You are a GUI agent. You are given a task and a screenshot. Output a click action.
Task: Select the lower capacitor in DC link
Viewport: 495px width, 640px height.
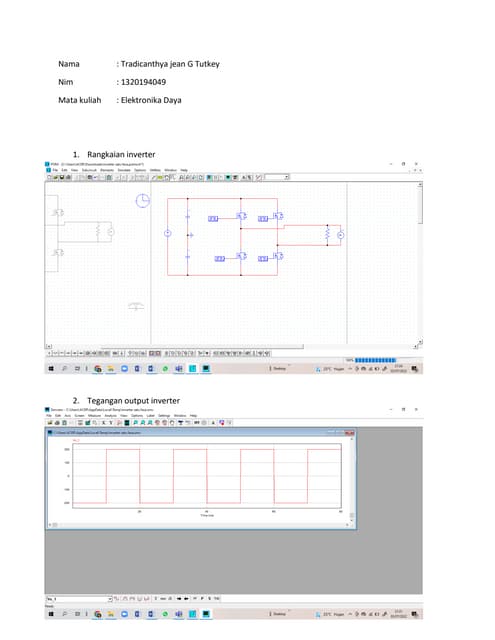(x=188, y=257)
